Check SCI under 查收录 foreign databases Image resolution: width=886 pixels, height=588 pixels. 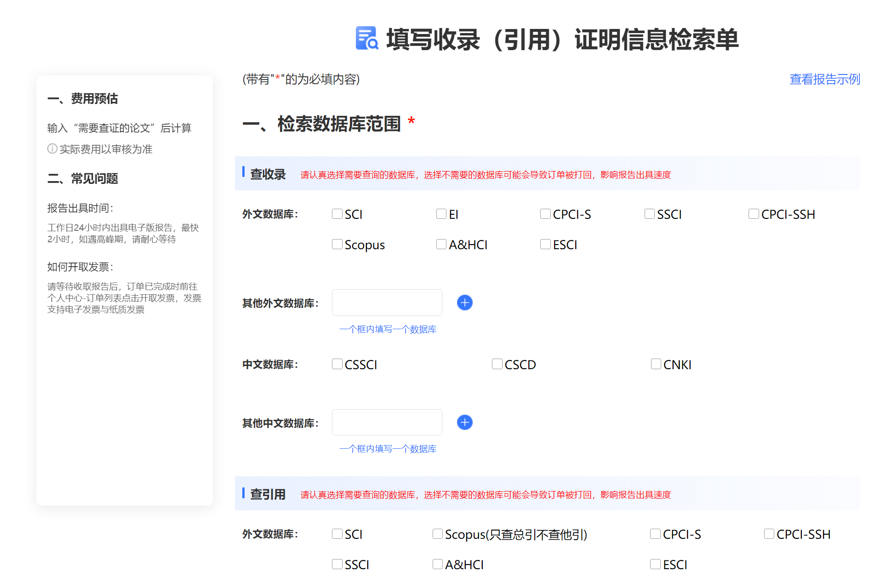point(337,214)
